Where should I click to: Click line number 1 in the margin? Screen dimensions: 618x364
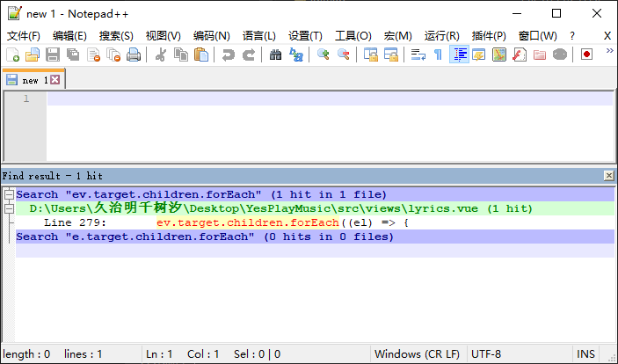pos(26,98)
